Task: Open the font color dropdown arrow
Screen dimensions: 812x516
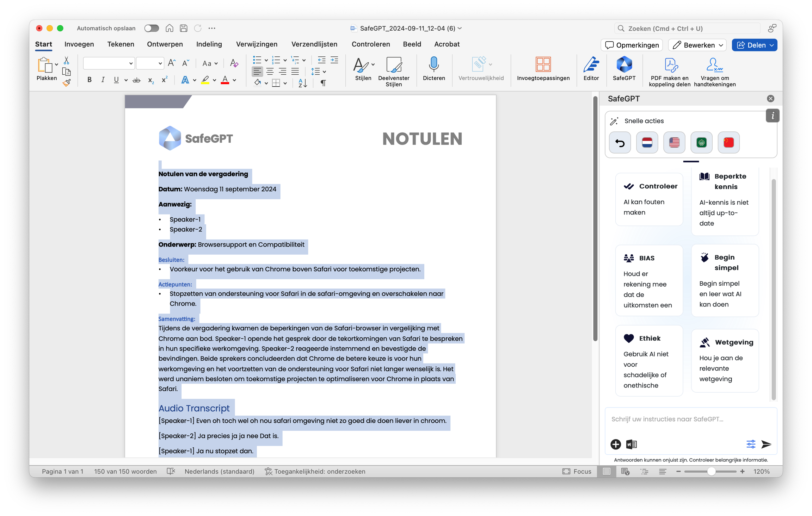Action: pos(234,80)
